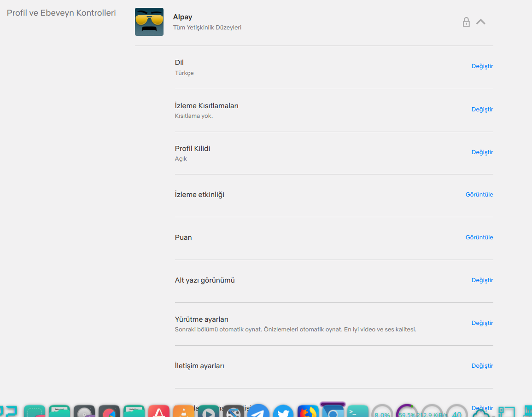This screenshot has height=417, width=532.
Task: Open Telegram from the dock
Action: 258,411
